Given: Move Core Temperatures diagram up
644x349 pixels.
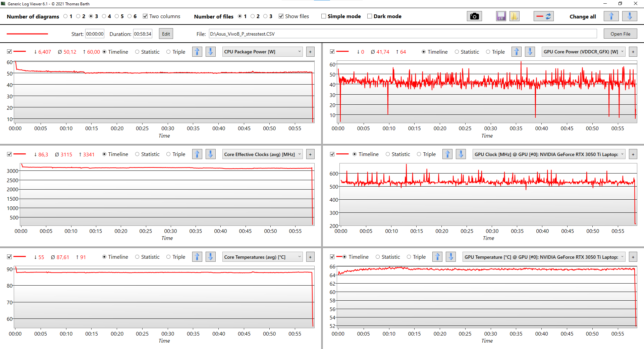Looking at the screenshot, I should pyautogui.click(x=197, y=257).
